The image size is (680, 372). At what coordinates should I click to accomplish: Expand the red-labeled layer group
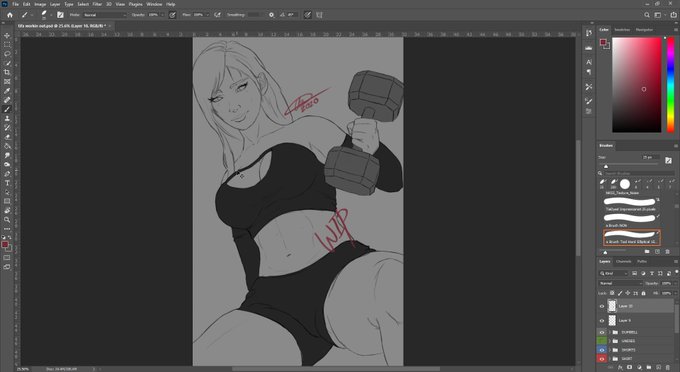(x=609, y=359)
